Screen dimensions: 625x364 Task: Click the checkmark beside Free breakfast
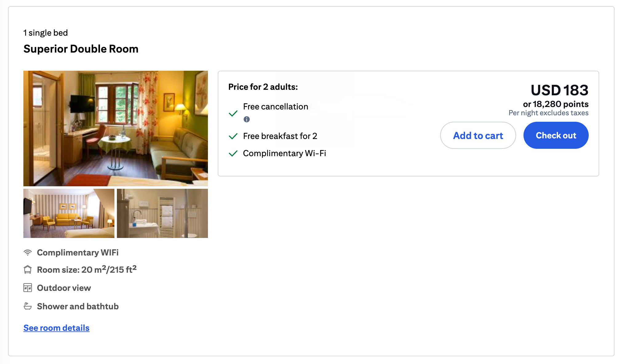click(234, 136)
